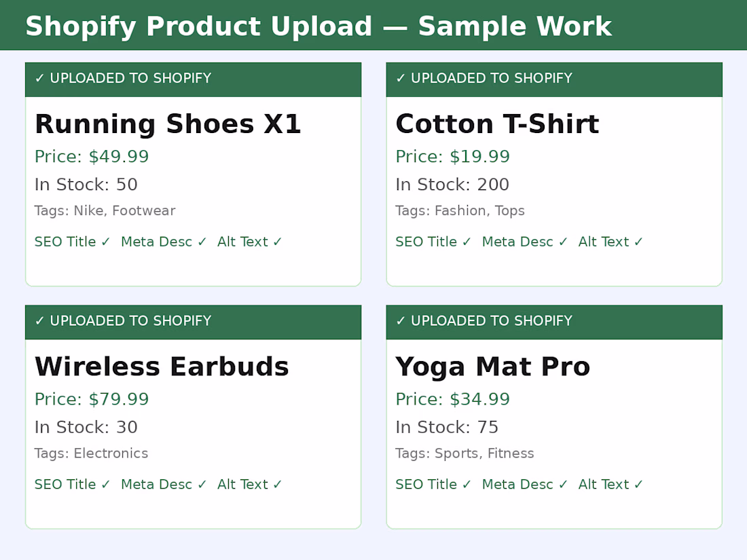
Task: Click the 'Tags: Fashion, Tops' line
Action: pos(460,211)
